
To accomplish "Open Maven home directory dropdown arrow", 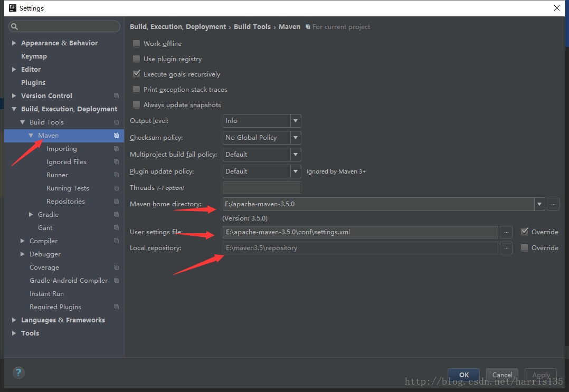I will (x=539, y=204).
